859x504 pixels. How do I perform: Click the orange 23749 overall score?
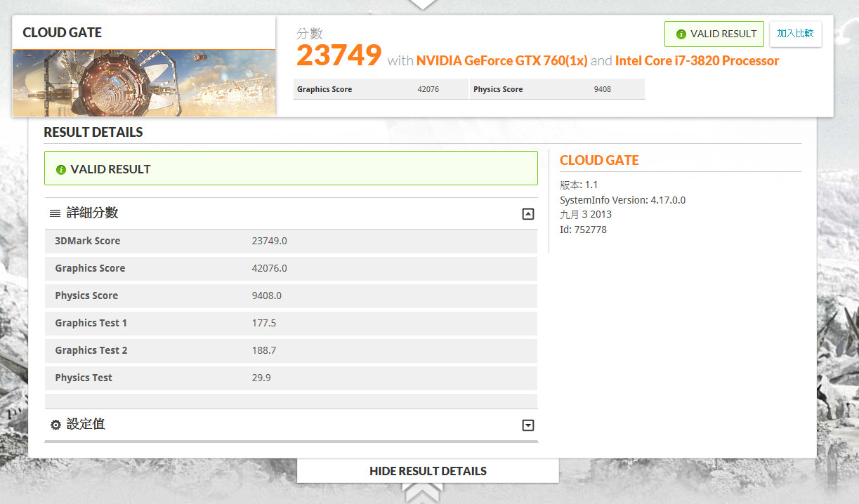[339, 55]
